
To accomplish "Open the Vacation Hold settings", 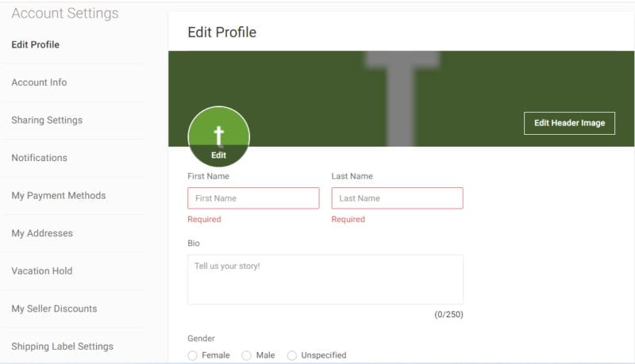I will 41,271.
